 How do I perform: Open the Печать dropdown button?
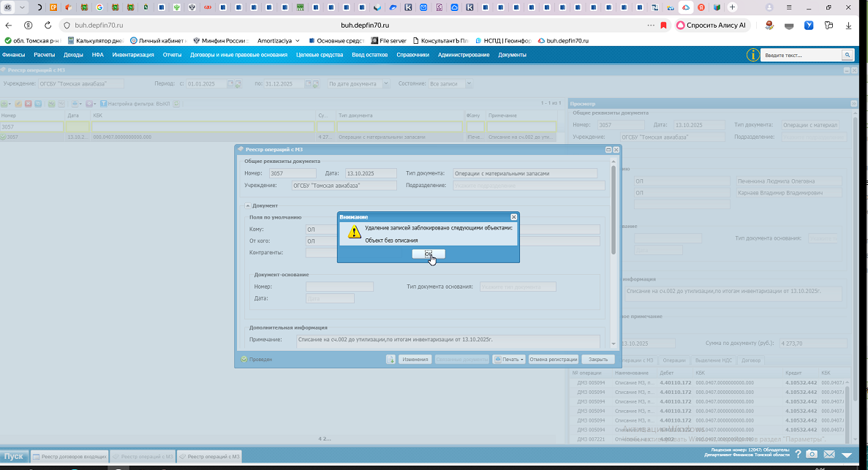(x=509, y=360)
